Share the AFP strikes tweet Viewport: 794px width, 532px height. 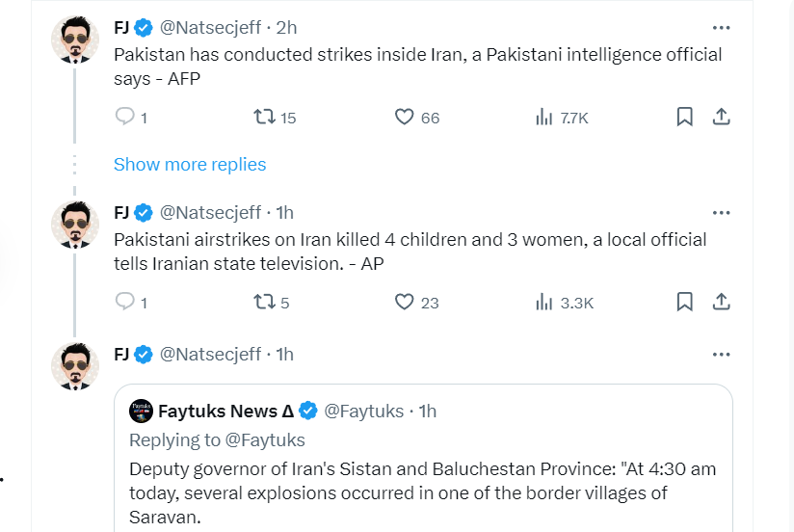[x=721, y=118]
